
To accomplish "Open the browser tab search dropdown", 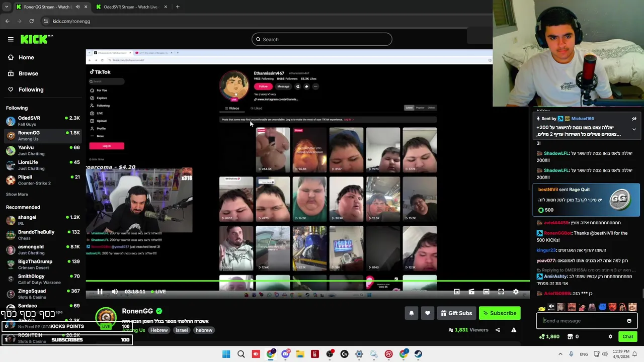I will coord(6,7).
